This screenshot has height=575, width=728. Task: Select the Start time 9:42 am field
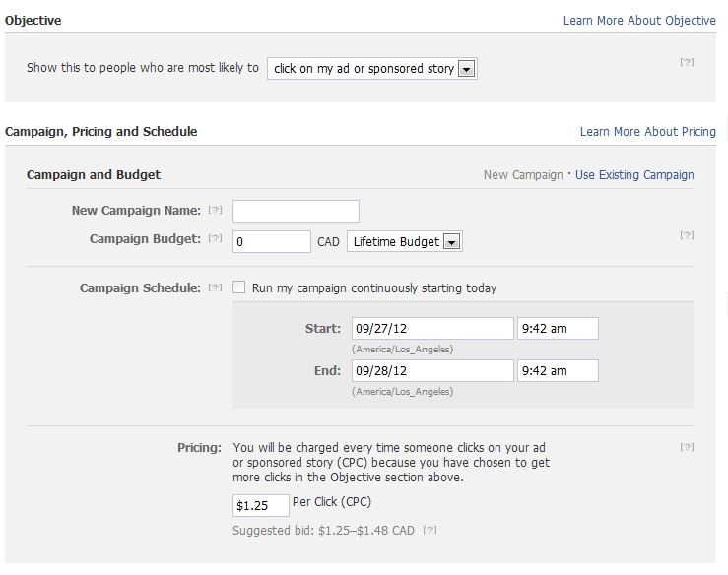click(559, 329)
